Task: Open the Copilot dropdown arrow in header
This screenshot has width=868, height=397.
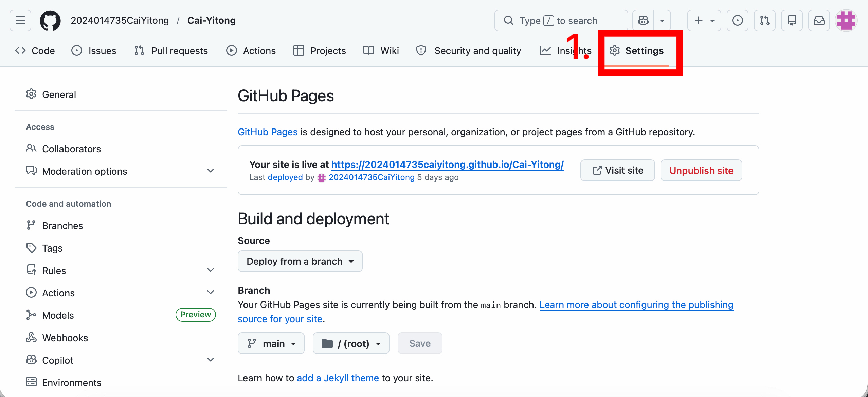Action: click(662, 20)
